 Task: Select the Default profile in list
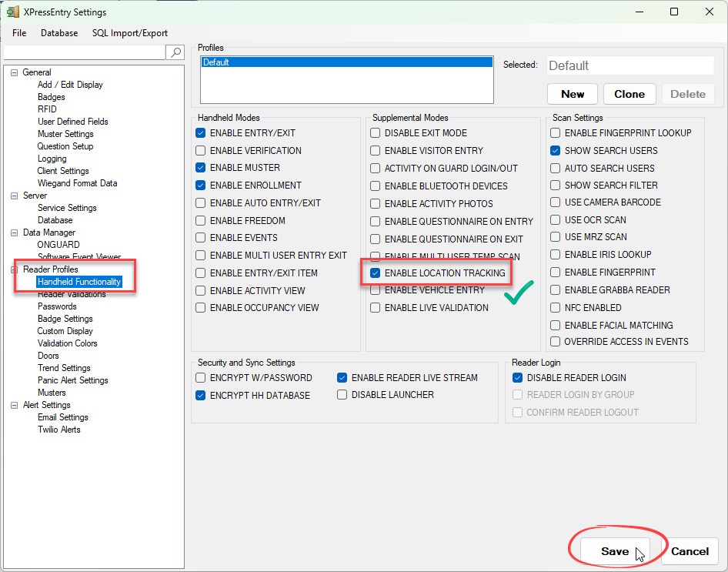coord(346,62)
